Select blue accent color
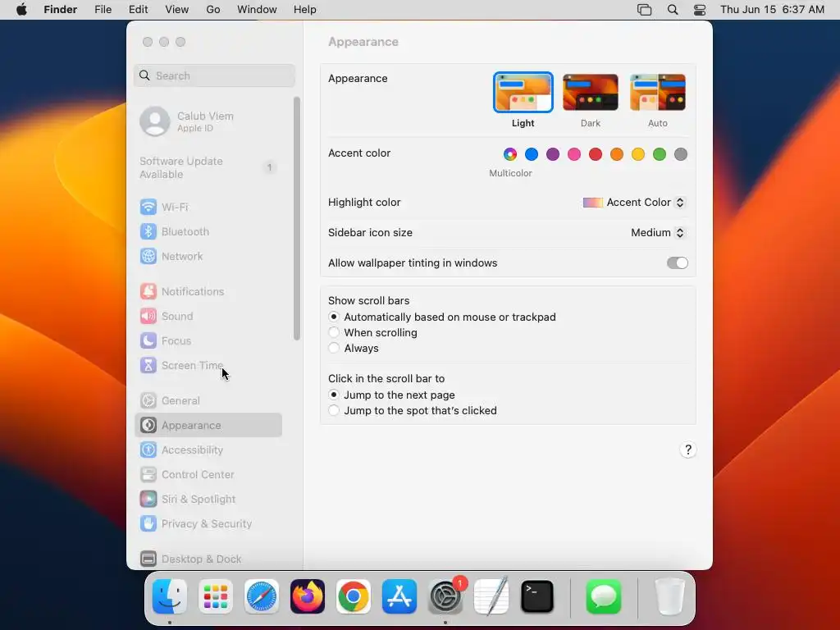Viewport: 840px width, 630px height. [532, 154]
